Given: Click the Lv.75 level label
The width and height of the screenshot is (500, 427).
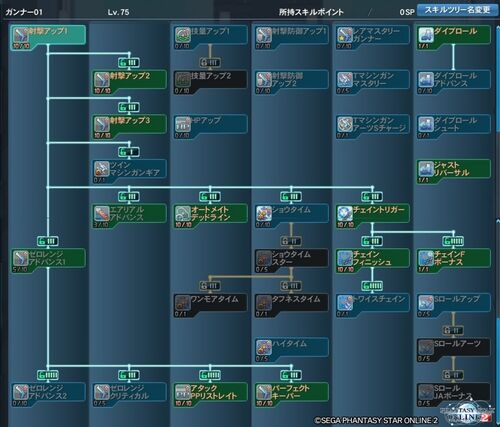Looking at the screenshot, I should pyautogui.click(x=118, y=12).
